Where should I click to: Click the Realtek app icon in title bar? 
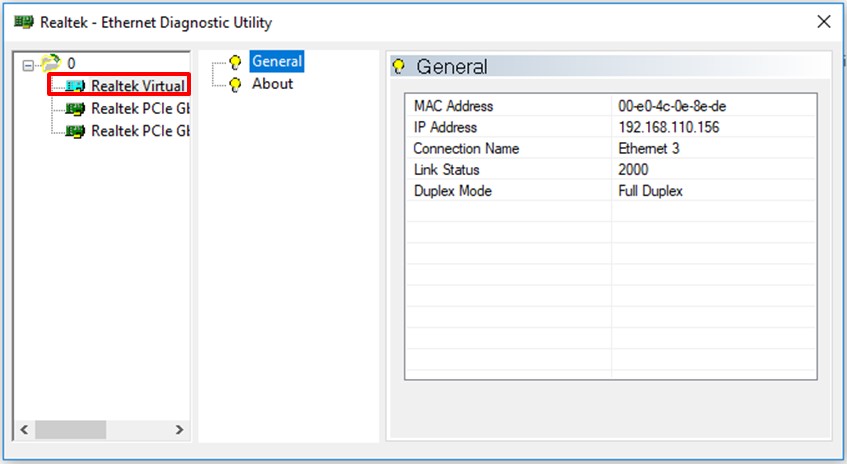point(23,22)
